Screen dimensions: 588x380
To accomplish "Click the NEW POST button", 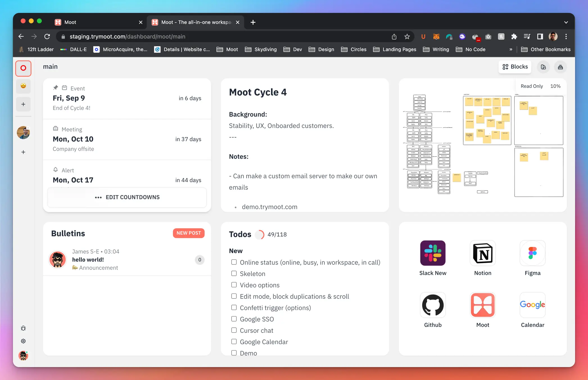I will [189, 233].
